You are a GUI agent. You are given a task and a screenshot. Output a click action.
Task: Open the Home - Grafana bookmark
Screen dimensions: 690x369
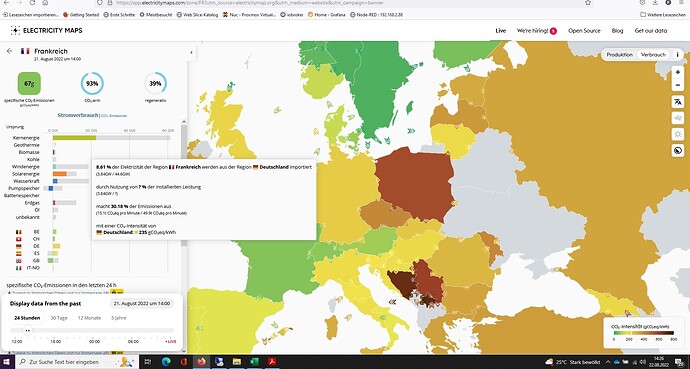click(327, 15)
